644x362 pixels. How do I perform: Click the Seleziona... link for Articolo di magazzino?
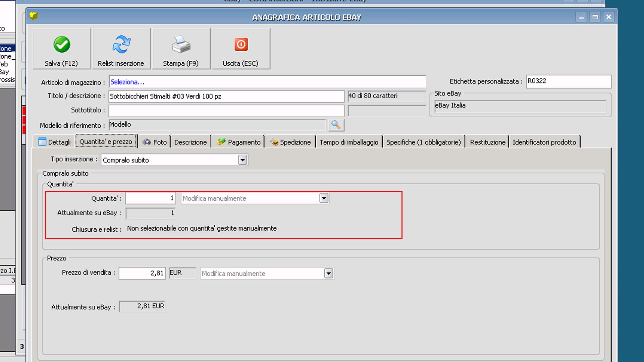point(127,82)
